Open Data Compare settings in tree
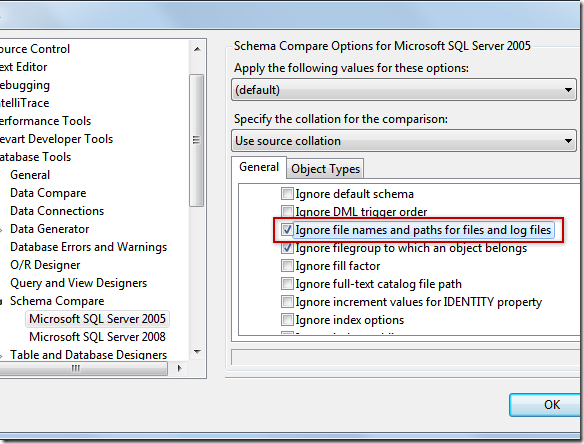The height and width of the screenshot is (444, 584). coord(48,193)
